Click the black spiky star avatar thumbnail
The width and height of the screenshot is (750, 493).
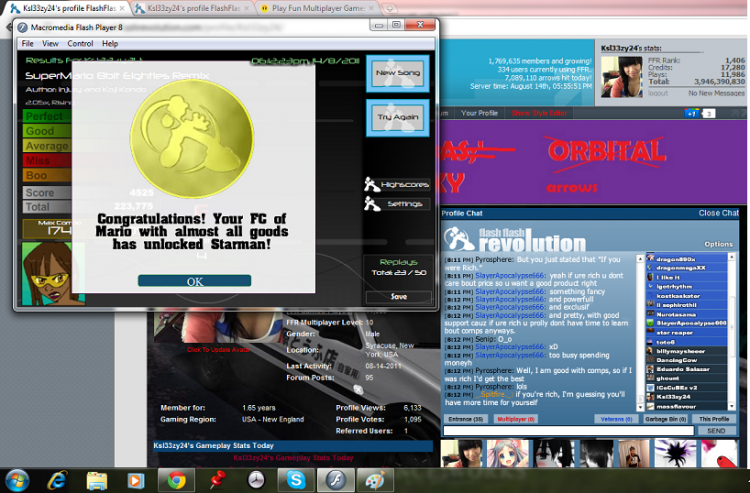pos(675,454)
